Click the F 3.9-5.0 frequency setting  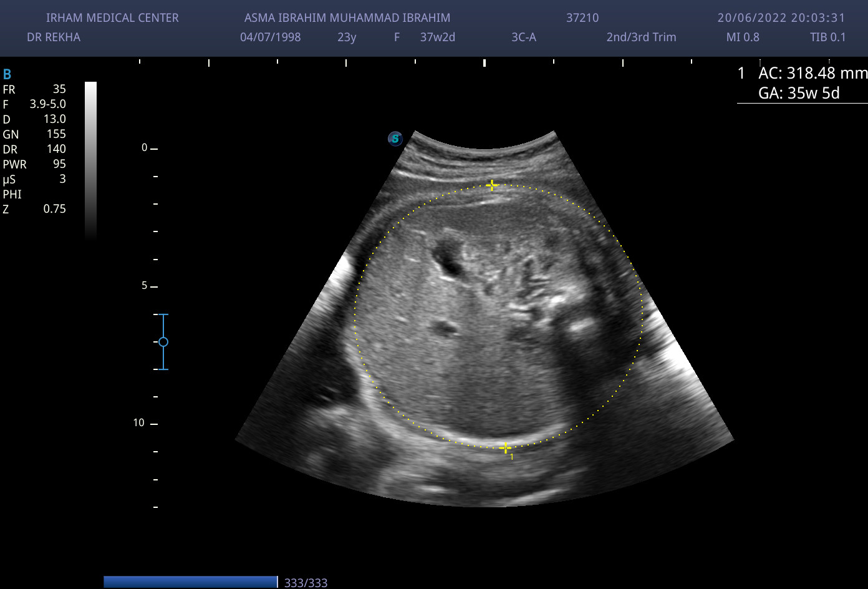(34, 104)
